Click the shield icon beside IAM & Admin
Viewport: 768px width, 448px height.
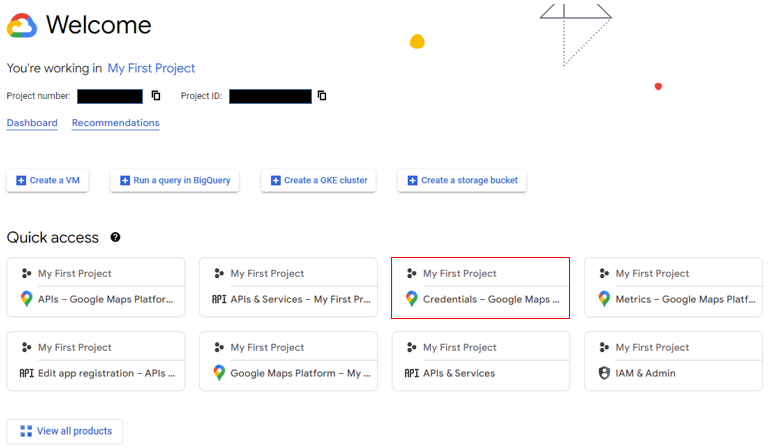point(604,373)
